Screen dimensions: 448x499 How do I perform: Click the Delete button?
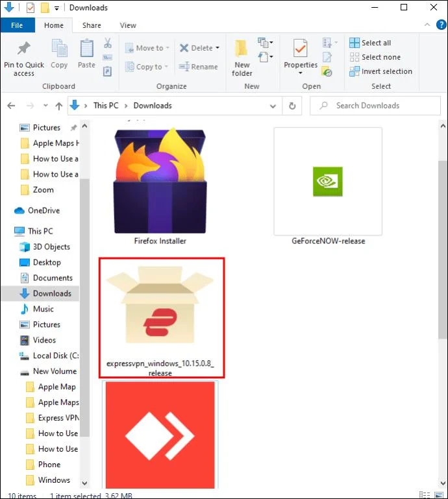(x=196, y=48)
